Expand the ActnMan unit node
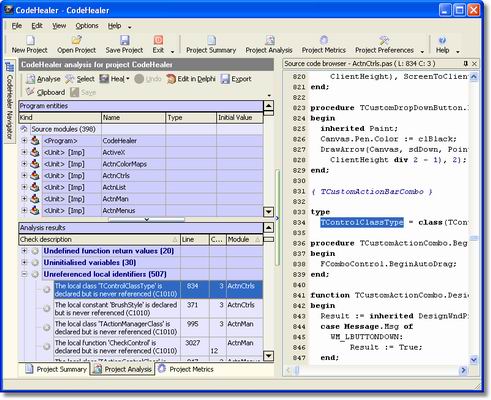 [24, 199]
